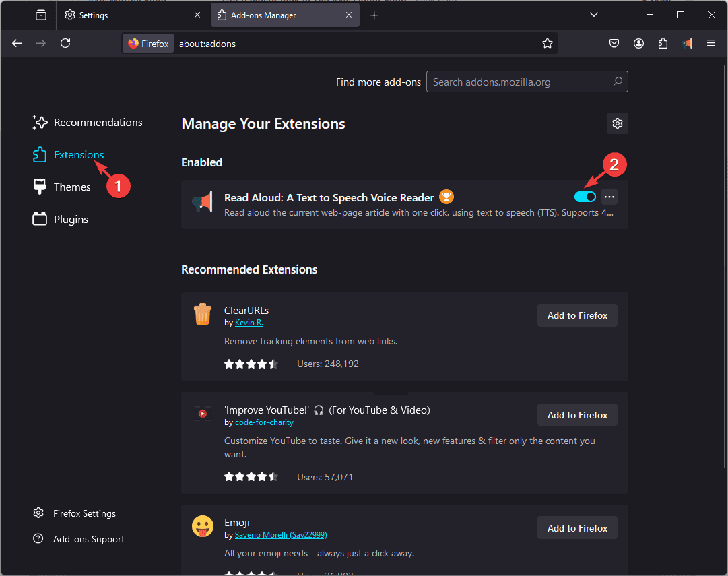728x576 pixels.
Task: Go back using the back arrow
Action: pos(18,43)
